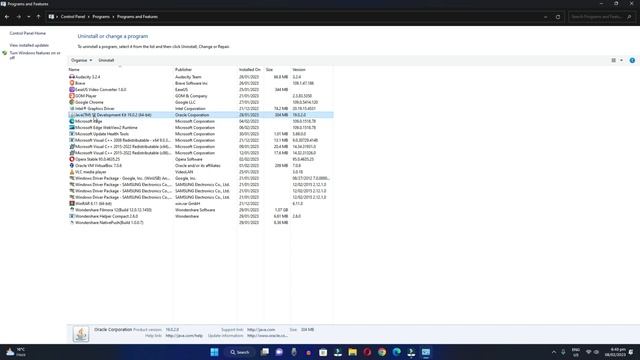Viewport: 640px width, 360px height.
Task: Open the view options dropdown arrow
Action: tap(622, 60)
